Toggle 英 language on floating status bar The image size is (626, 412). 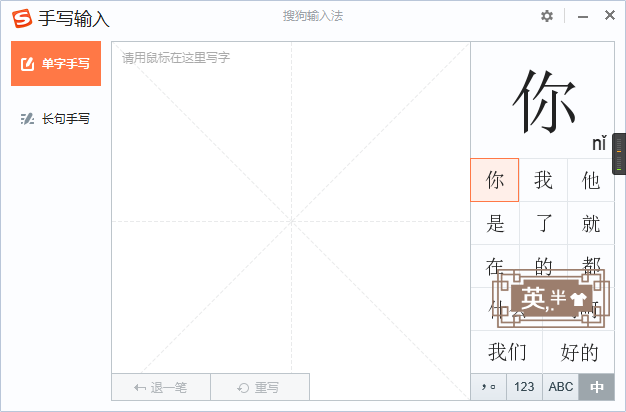point(533,298)
